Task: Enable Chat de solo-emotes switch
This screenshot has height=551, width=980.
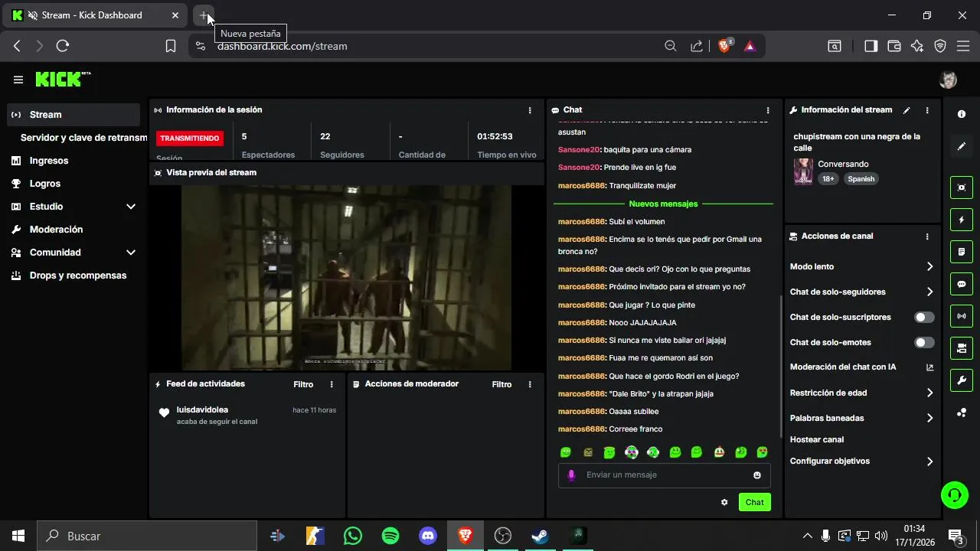Action: click(x=924, y=342)
